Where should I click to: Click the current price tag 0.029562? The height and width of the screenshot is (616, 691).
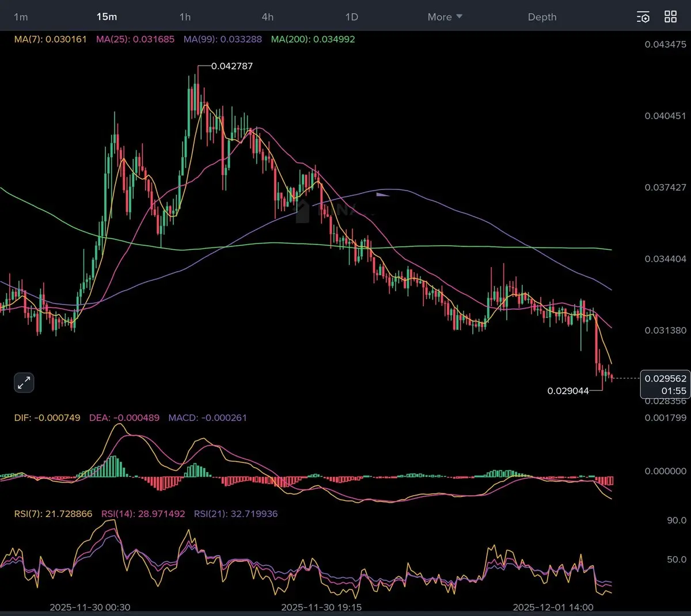point(666,384)
